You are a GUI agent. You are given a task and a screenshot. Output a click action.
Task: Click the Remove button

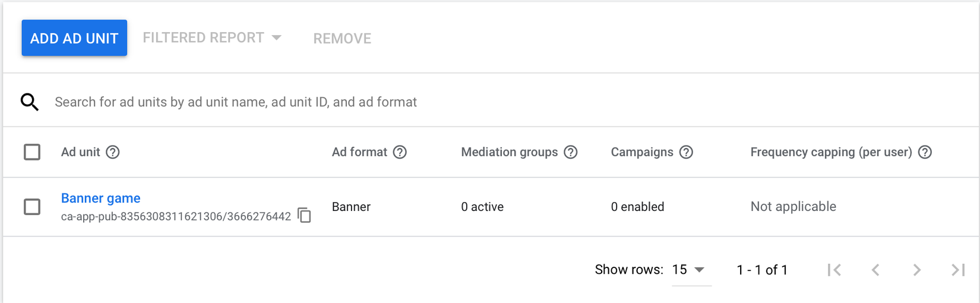(342, 39)
